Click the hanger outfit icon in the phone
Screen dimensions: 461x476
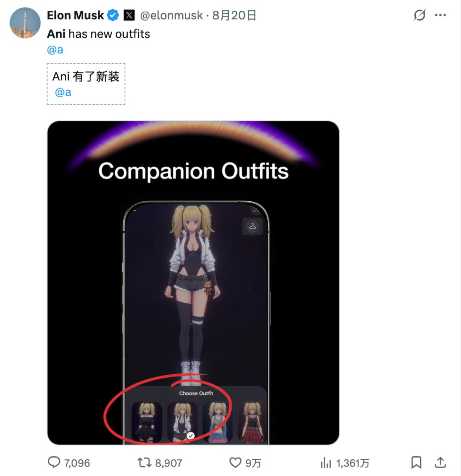[252, 226]
